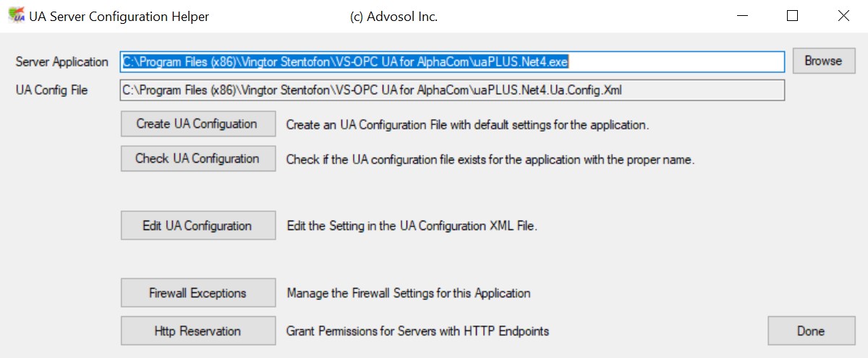Viewport: 868px width, 358px height.
Task: Click the "Edit the Setting" description text
Action: pos(412,226)
